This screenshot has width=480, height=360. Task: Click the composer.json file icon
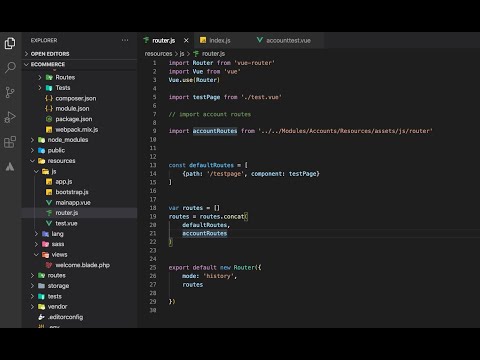point(49,98)
